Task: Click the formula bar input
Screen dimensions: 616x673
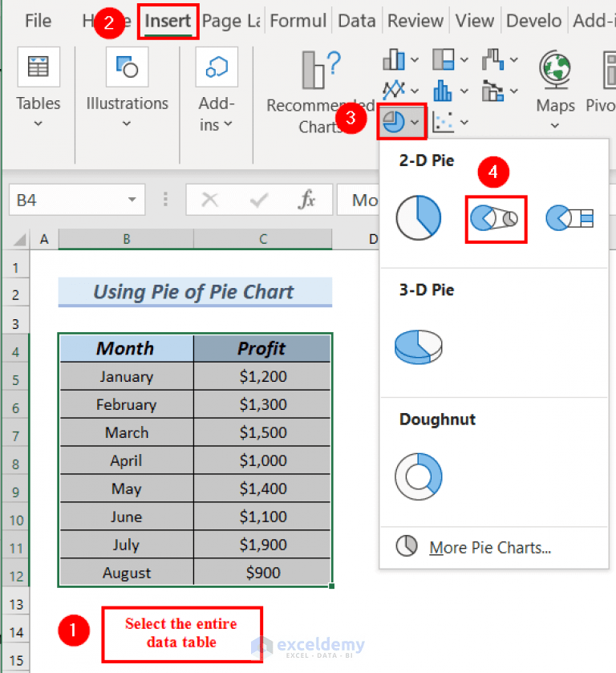Action: tap(358, 200)
